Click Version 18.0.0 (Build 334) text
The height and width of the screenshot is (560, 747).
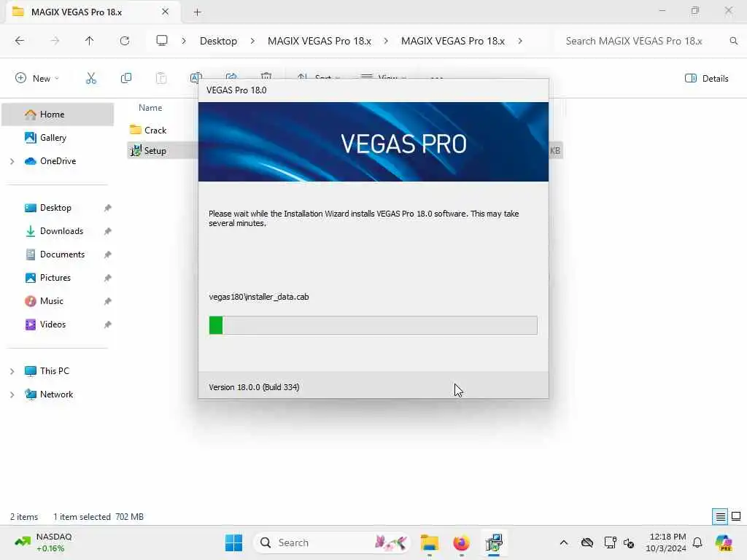click(x=254, y=387)
